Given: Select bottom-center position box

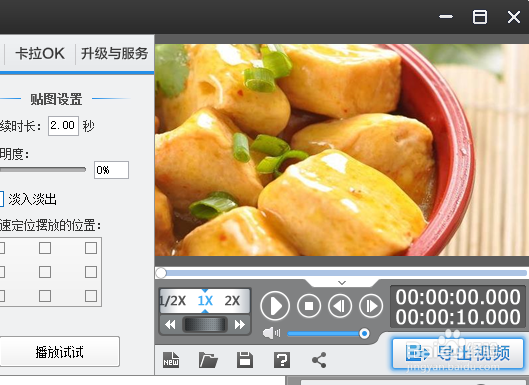Looking at the screenshot, I should click(45, 296).
